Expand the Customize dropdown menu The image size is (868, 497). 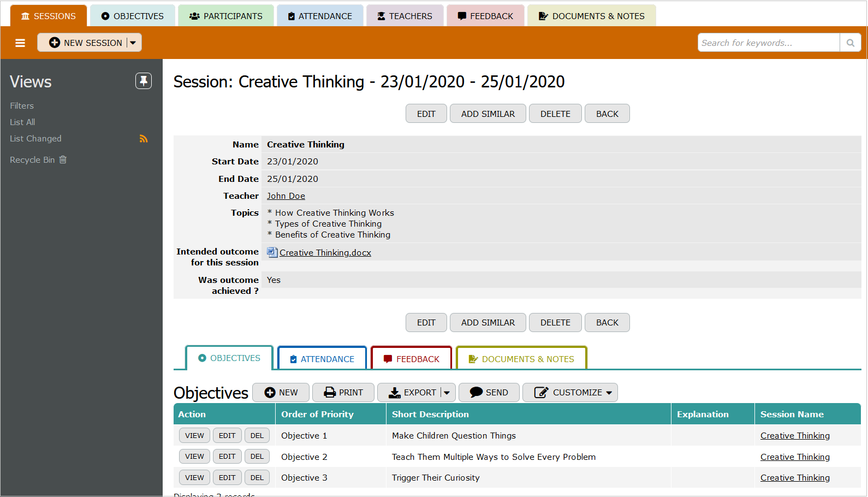coord(609,392)
